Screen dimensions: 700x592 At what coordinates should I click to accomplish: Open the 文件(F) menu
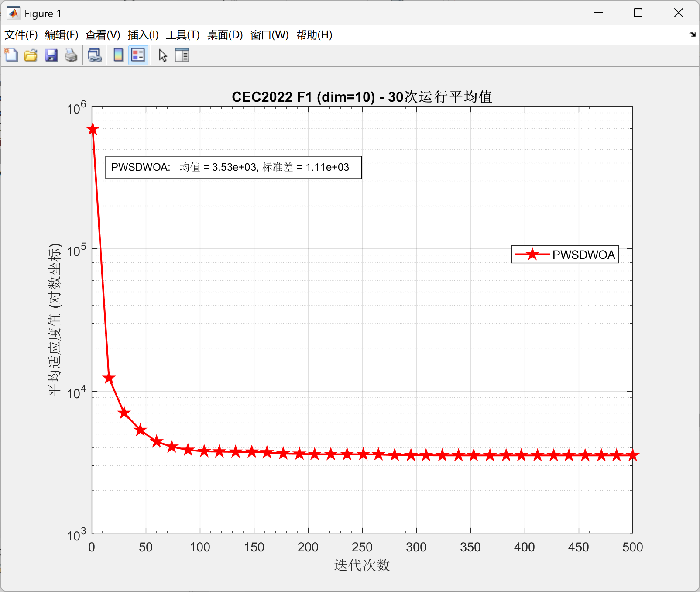pyautogui.click(x=21, y=35)
